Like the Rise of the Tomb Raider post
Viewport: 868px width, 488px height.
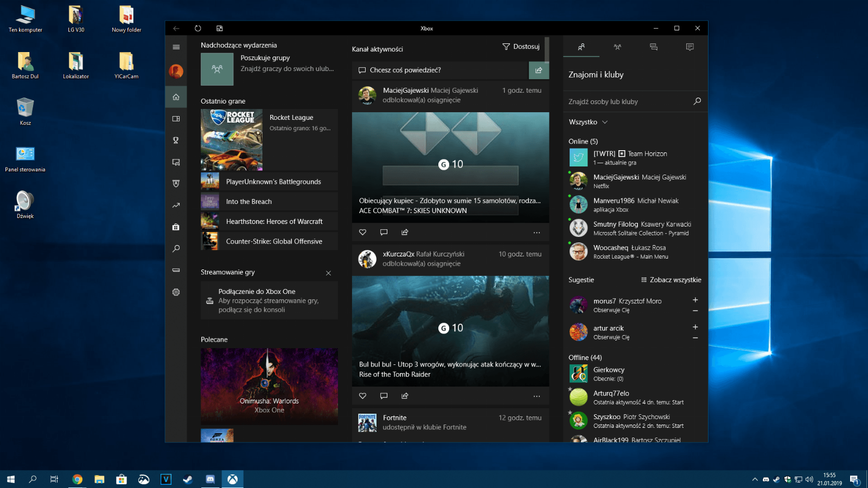363,396
